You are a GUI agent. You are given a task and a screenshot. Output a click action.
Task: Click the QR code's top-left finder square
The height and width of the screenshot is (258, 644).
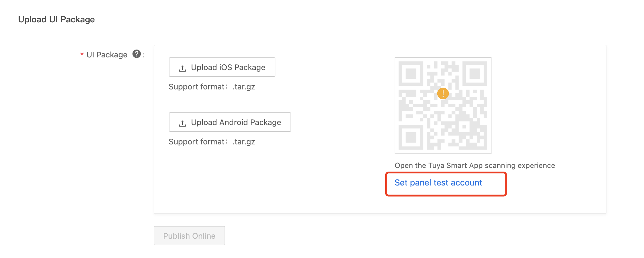tap(411, 74)
